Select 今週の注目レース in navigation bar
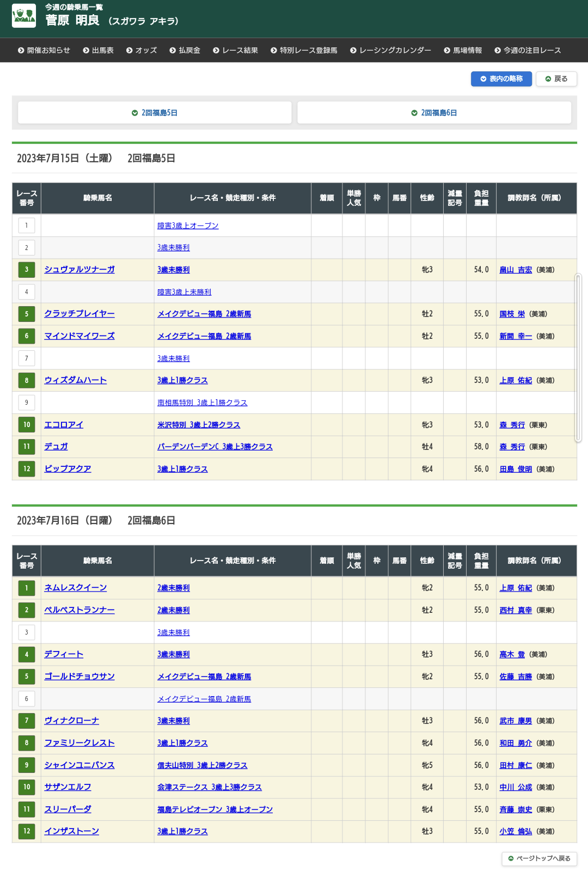This screenshot has height=871, width=588. click(527, 50)
